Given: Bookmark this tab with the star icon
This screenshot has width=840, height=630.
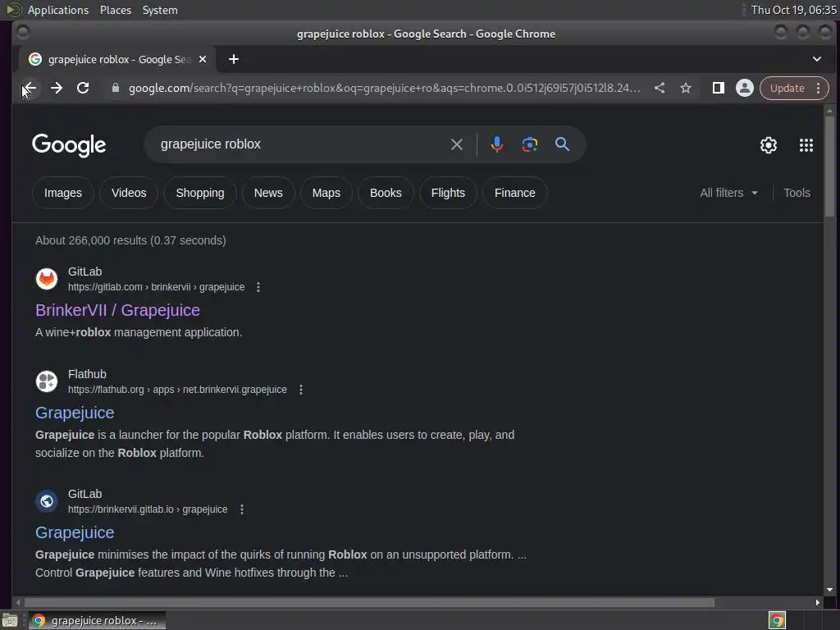Looking at the screenshot, I should click(x=686, y=88).
